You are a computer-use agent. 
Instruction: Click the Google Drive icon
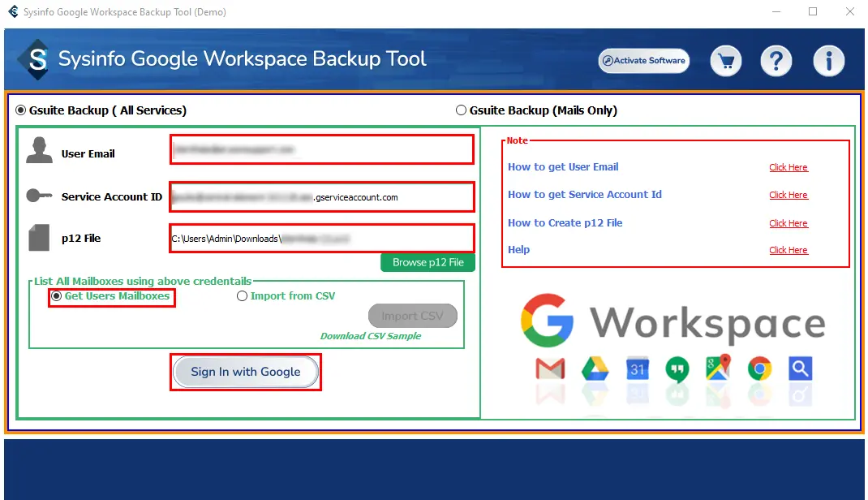(595, 369)
